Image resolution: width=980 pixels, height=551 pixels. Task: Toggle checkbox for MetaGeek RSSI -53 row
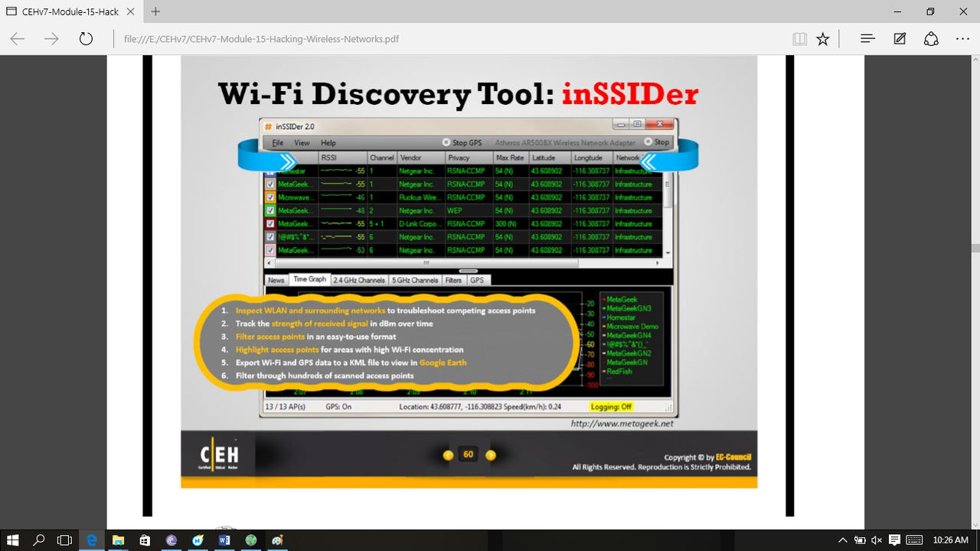[269, 250]
